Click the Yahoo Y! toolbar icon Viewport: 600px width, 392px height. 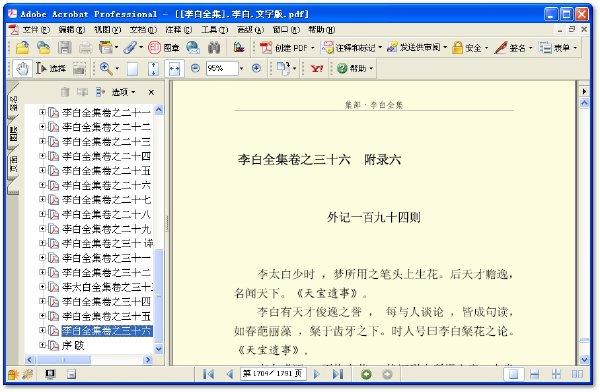tap(317, 69)
